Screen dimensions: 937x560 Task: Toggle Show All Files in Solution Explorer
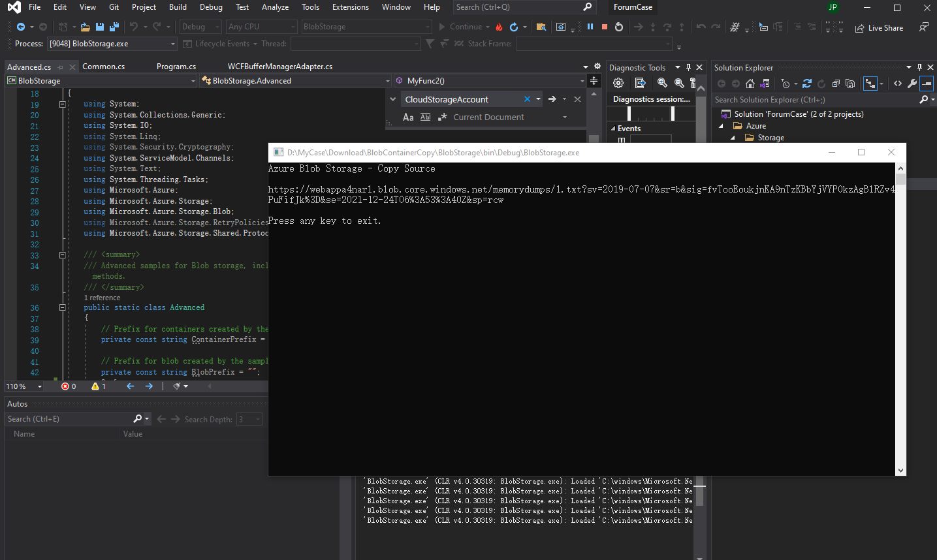tap(850, 84)
